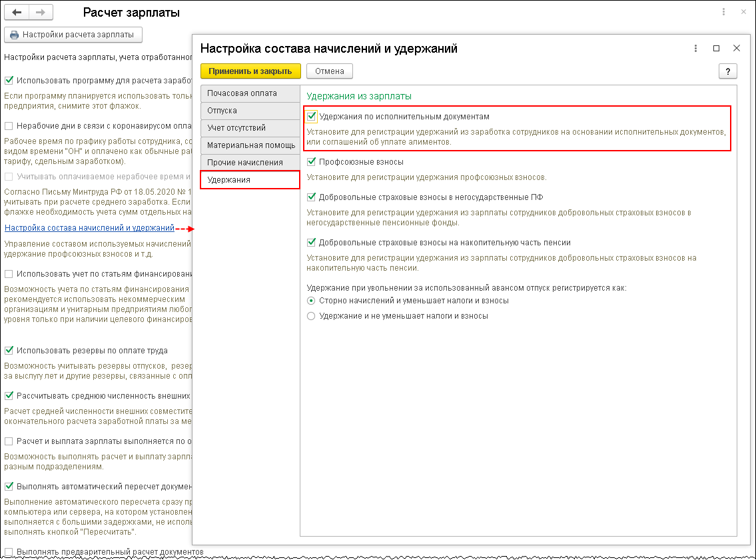Viewport: 756px width, 560px height.
Task: Enable Расчет и выплата зарплаты выполняется по checkbox
Action: [x=9, y=441]
